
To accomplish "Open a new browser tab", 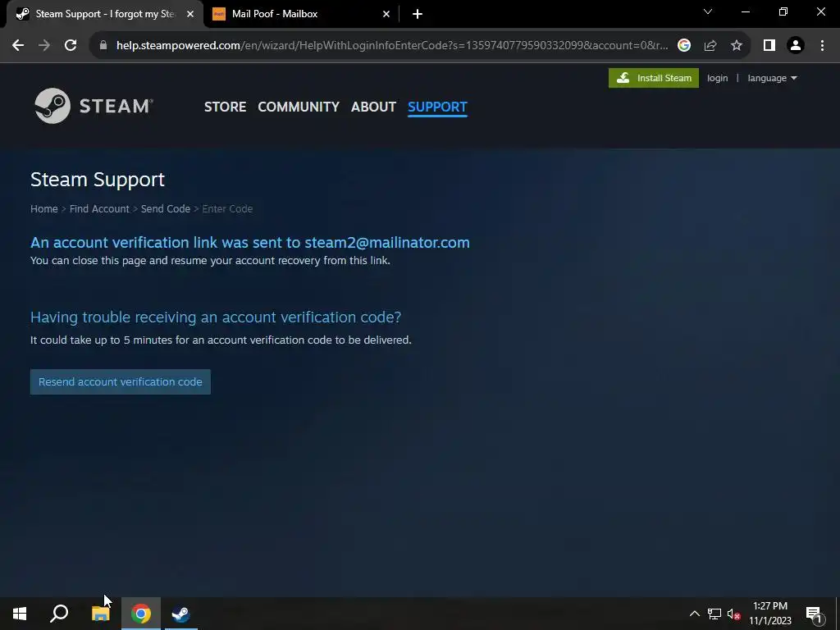I will click(x=418, y=14).
